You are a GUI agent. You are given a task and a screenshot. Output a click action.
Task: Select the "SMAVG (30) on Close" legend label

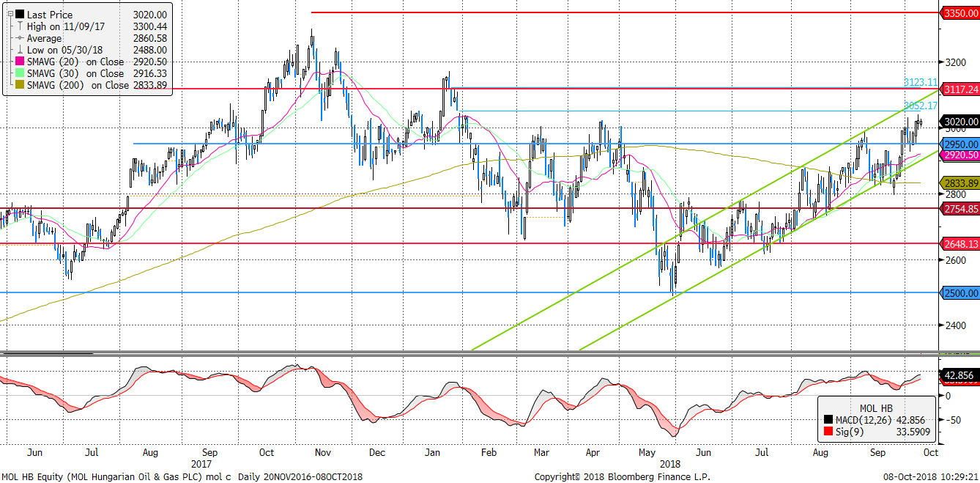pyautogui.click(x=75, y=73)
